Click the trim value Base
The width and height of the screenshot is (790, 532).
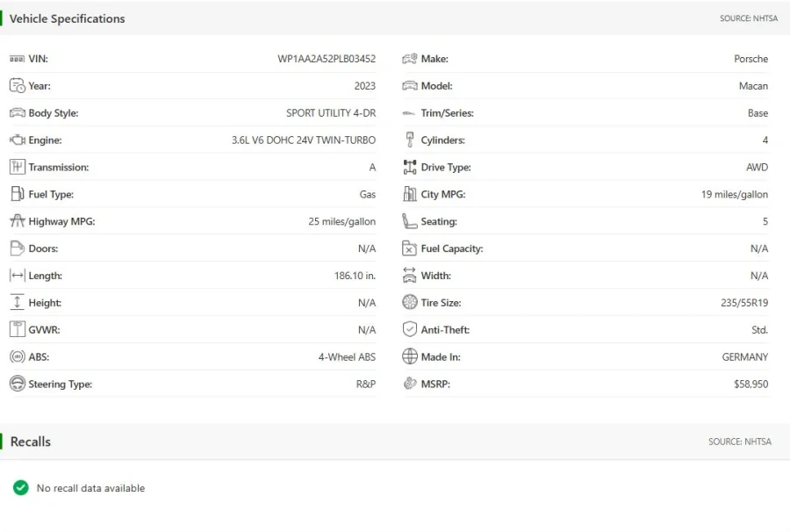click(x=758, y=113)
